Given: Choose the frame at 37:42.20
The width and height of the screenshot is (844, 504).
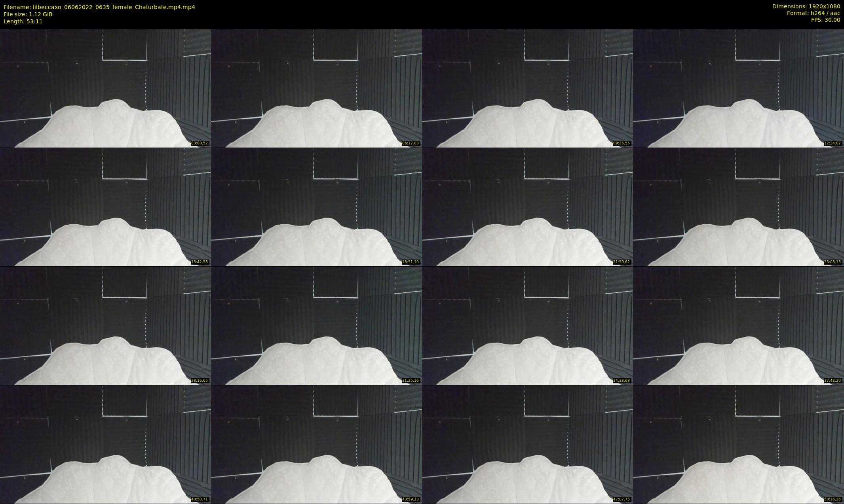Looking at the screenshot, I should pyautogui.click(x=738, y=326).
